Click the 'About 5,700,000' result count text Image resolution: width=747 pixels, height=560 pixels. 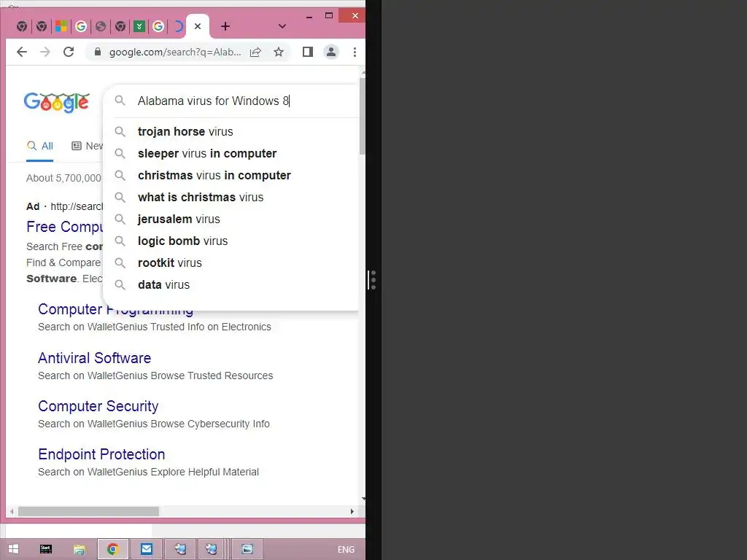(x=64, y=178)
